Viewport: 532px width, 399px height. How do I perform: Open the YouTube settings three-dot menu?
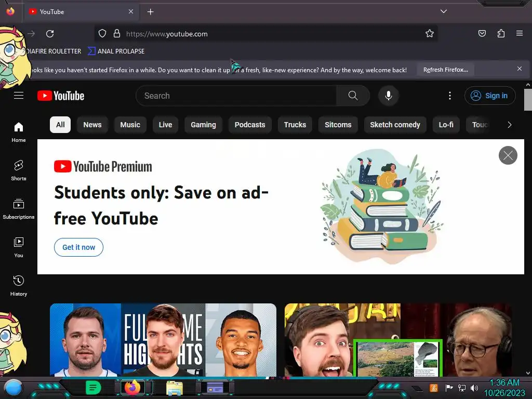coord(450,96)
